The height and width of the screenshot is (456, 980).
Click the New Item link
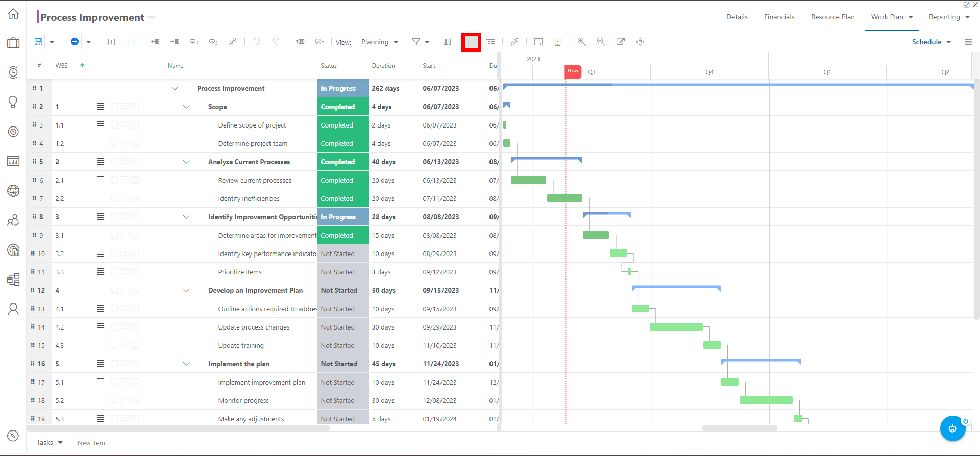pyautogui.click(x=91, y=443)
